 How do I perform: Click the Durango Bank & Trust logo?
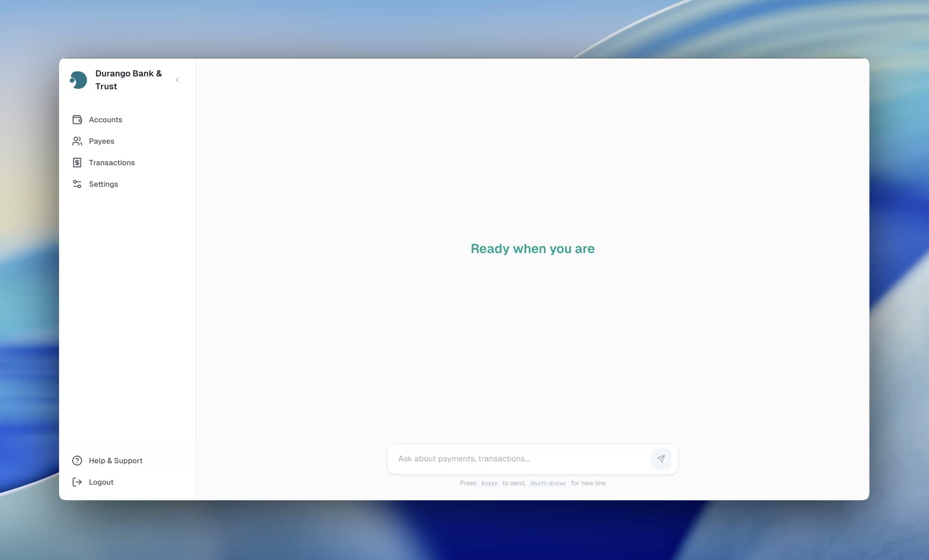[78, 80]
